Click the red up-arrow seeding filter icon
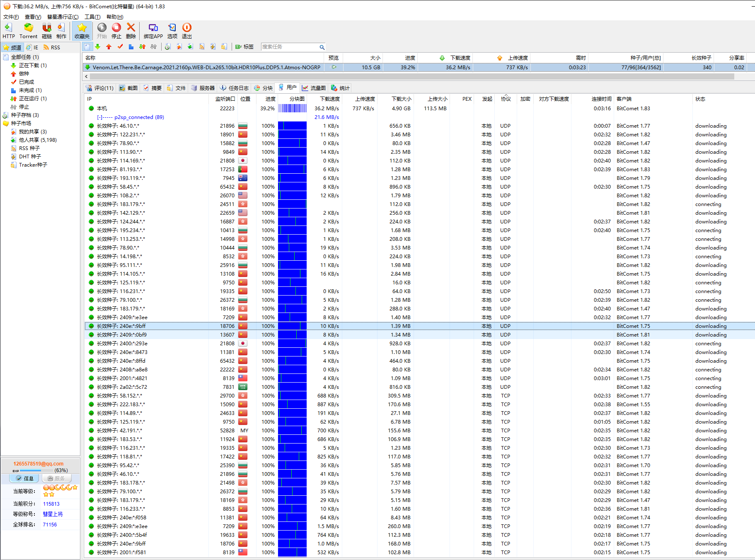 tap(109, 47)
